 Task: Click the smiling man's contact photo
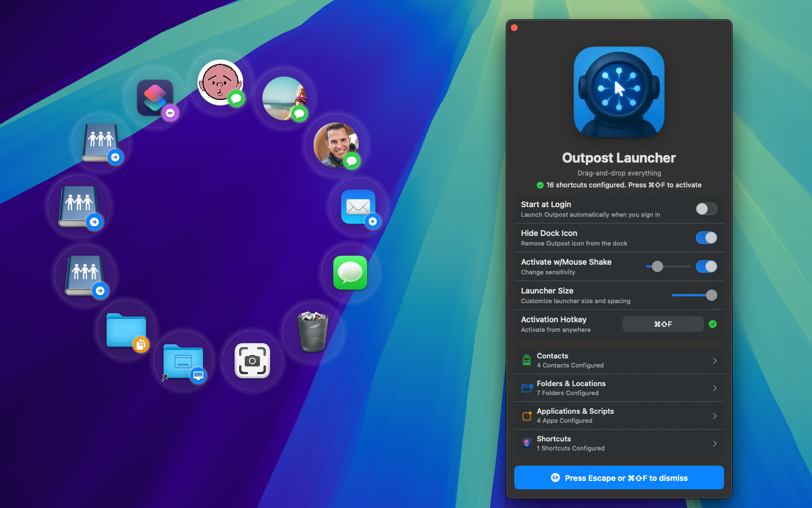pos(337,146)
